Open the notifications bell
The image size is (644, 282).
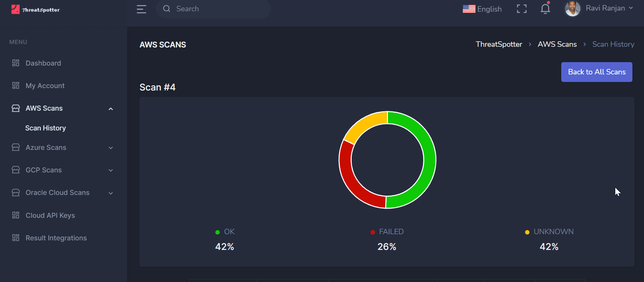pos(546,8)
